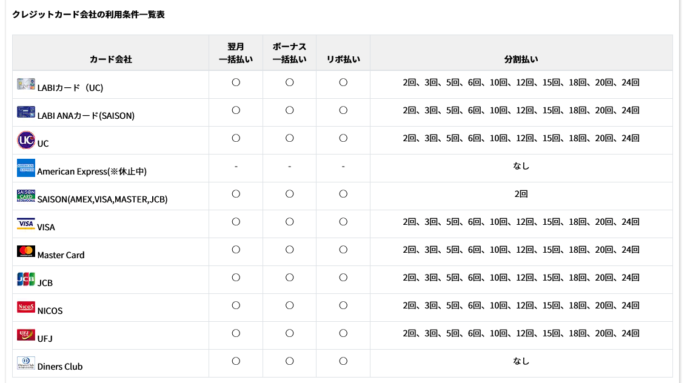Select the round UC logo icon
This screenshot has height=383, width=690.
point(26,140)
